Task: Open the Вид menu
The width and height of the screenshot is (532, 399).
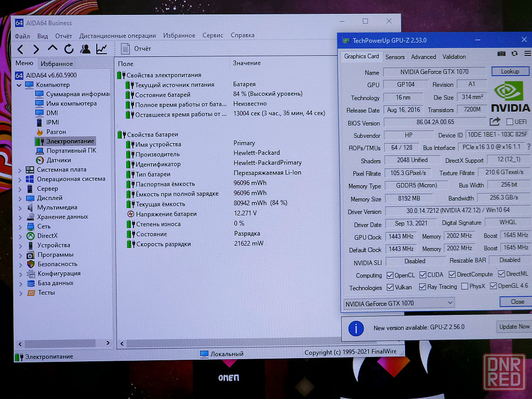Action: coord(43,36)
